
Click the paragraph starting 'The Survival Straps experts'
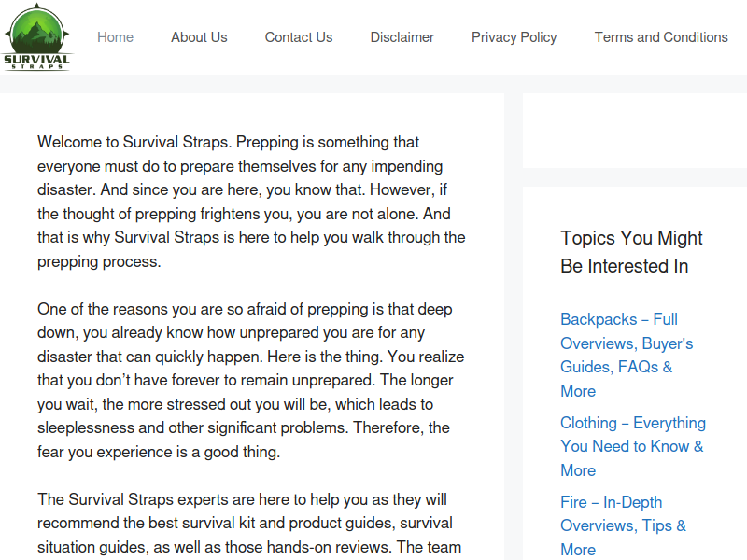249,525
